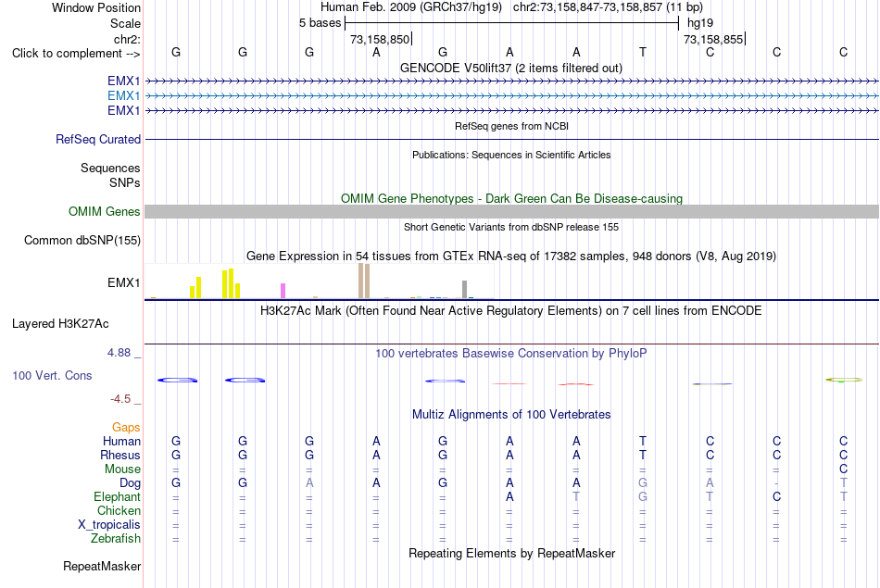This screenshot has height=588, width=880.
Task: Click the chr2:73,158,847-73,158,857 (11 bp) coordinates
Action: point(608,7)
